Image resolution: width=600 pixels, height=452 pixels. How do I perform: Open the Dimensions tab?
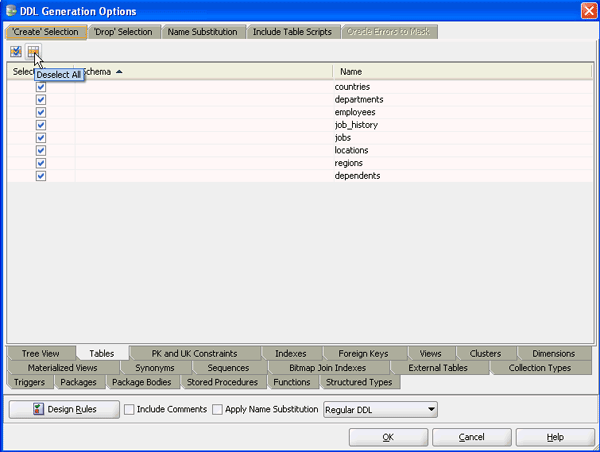[554, 354]
